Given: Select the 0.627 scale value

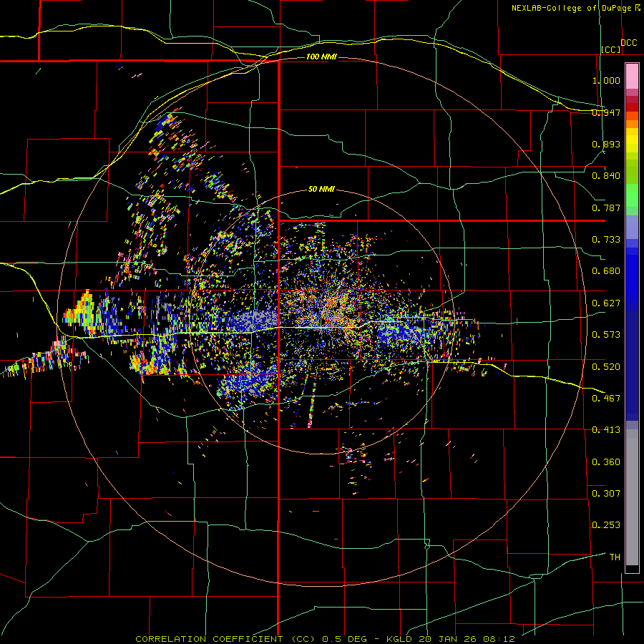Looking at the screenshot, I should coord(606,303).
